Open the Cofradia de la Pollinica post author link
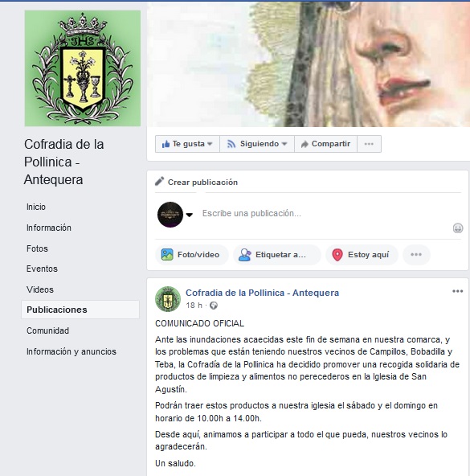The width and height of the screenshot is (470, 476). pos(262,293)
